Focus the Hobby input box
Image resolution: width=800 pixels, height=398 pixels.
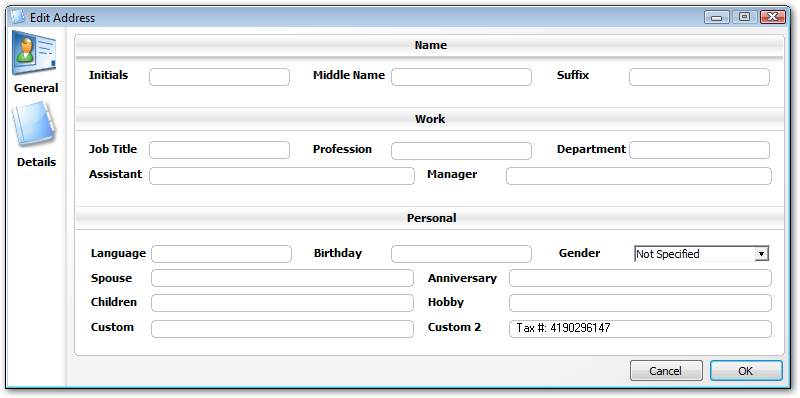point(640,303)
